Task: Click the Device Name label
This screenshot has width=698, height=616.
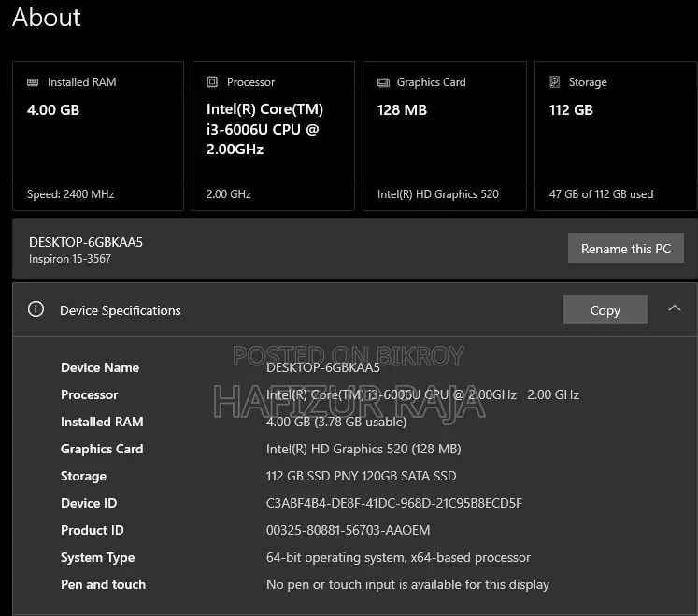Action: tap(100, 367)
